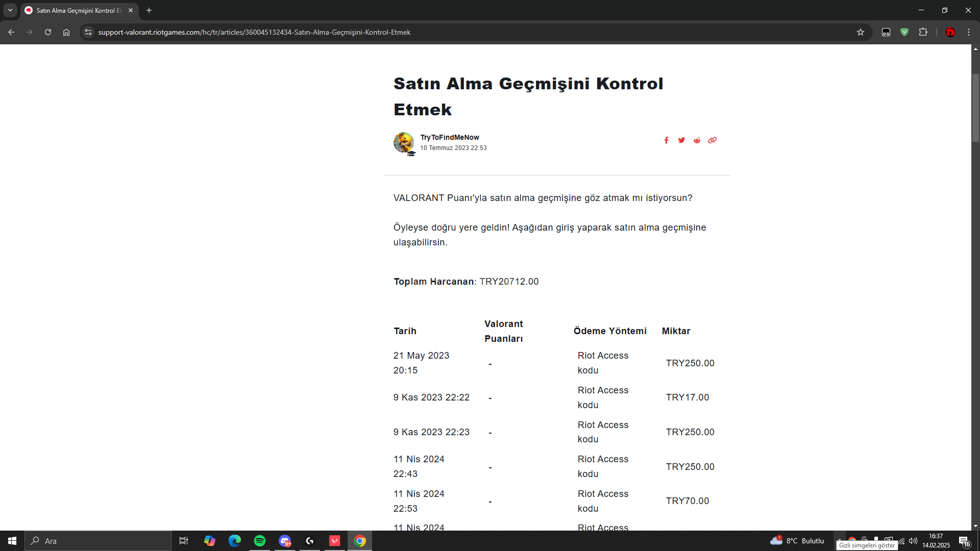
Task: Click the Valorant Puanları column header
Action: [504, 331]
